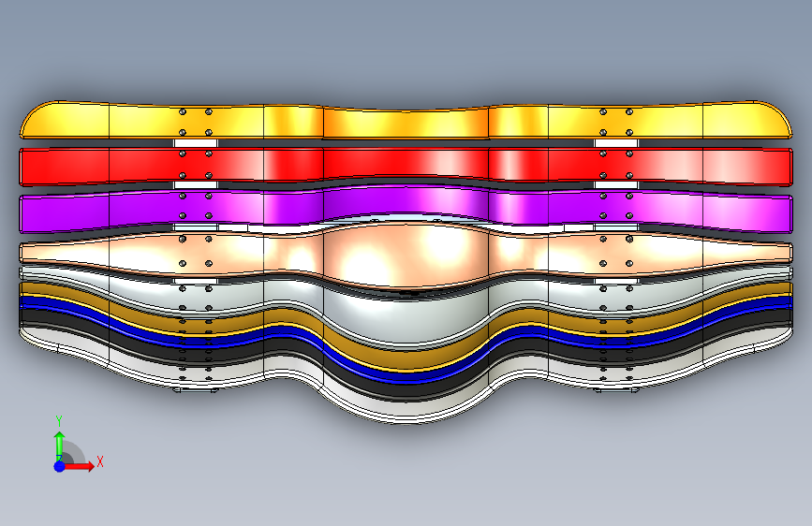The height and width of the screenshot is (526, 812).
Task: Click the blue Z axis dot of triad
Action: tap(59, 466)
